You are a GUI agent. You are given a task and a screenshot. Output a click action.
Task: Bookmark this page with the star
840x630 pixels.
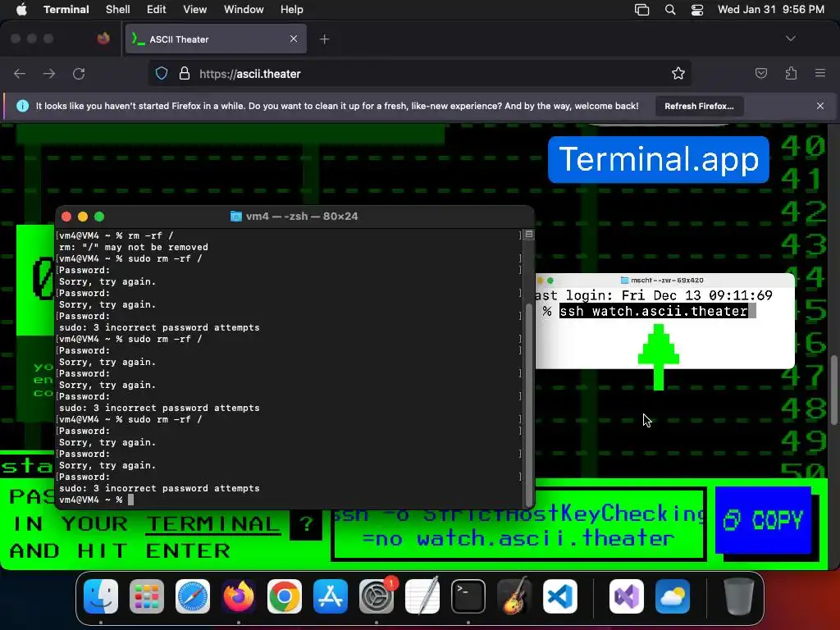tap(678, 73)
